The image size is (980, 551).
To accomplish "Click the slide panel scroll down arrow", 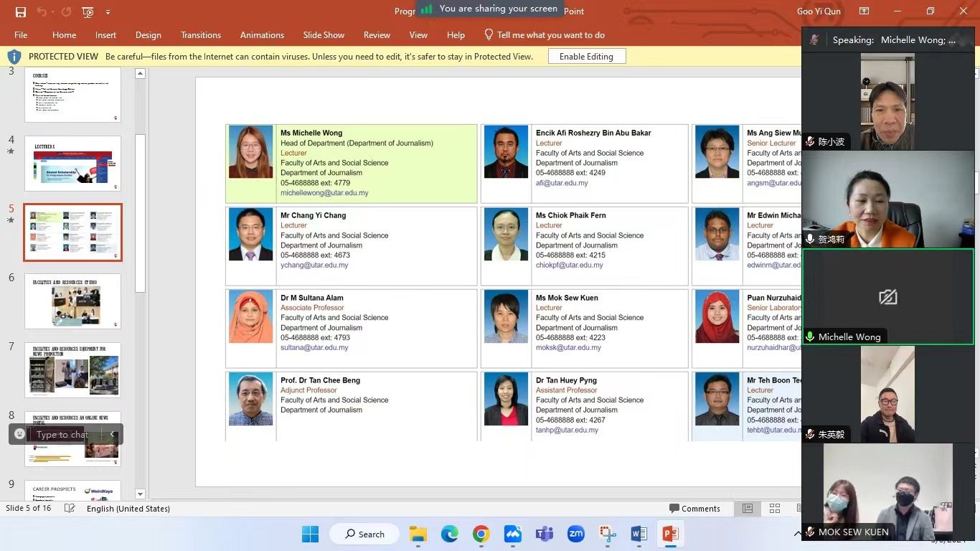I will click(x=141, y=494).
